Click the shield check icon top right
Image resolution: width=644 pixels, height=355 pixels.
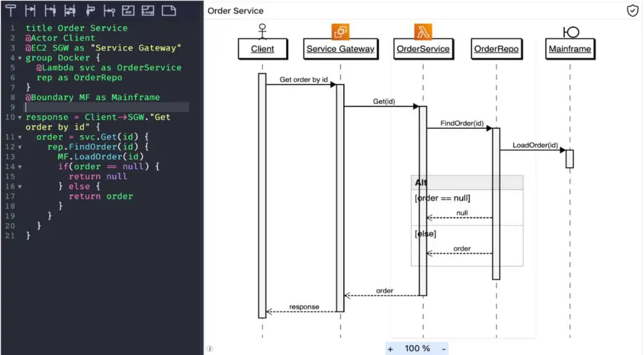coord(632,11)
